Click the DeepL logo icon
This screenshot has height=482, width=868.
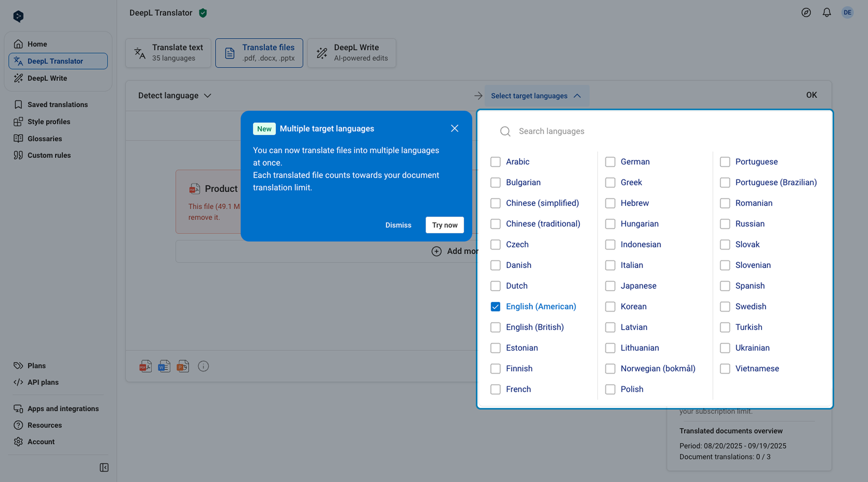(18, 16)
